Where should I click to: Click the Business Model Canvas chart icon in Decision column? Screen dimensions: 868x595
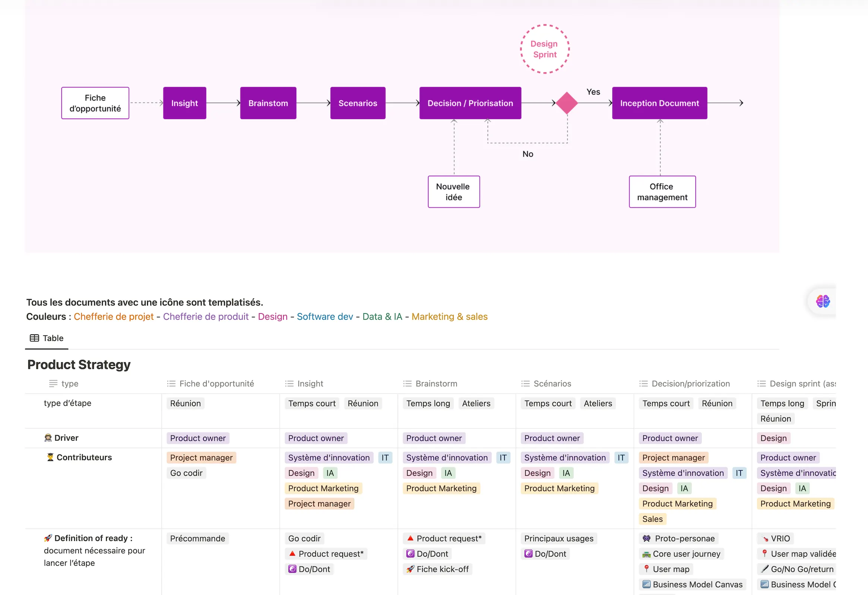point(646,584)
